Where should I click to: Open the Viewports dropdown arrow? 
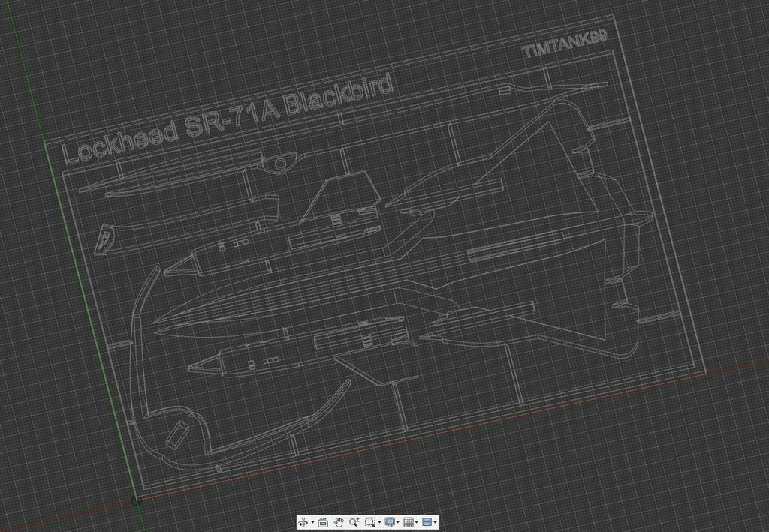(435, 522)
